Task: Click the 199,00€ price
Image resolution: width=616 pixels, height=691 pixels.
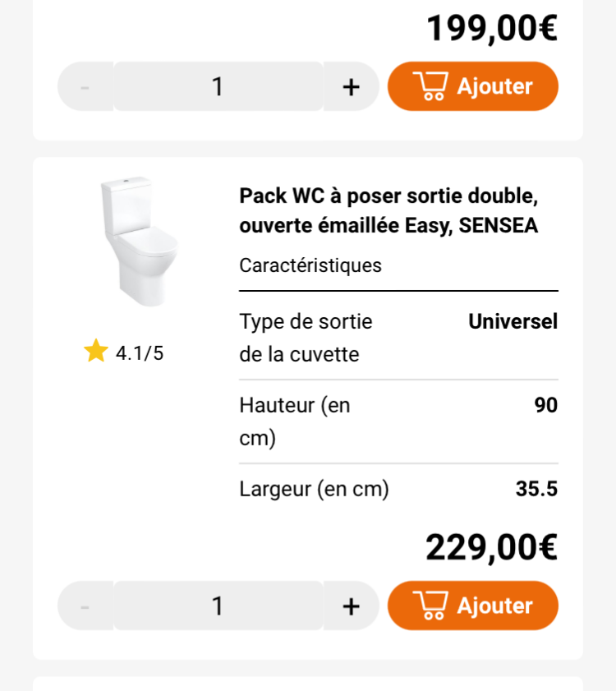Action: tap(491, 28)
